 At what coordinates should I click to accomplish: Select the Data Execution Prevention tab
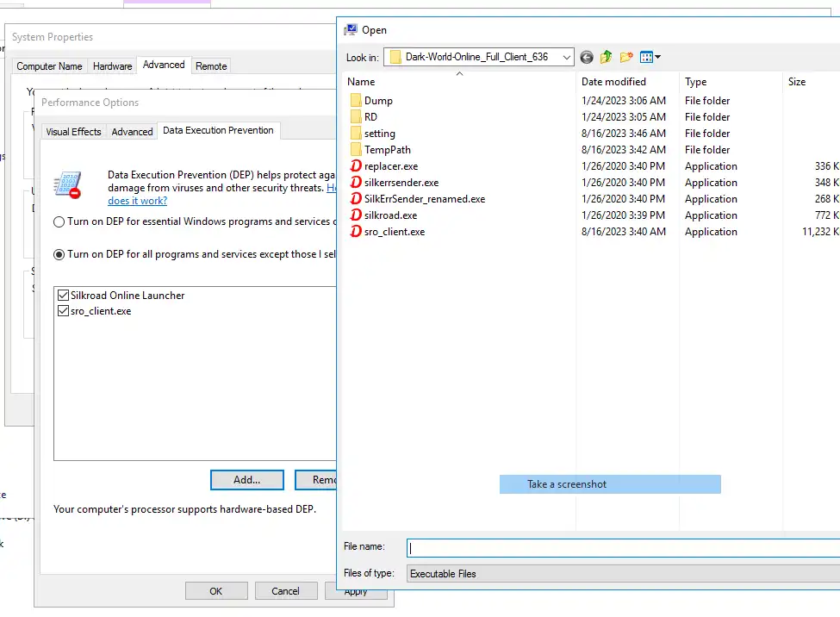pyautogui.click(x=218, y=130)
